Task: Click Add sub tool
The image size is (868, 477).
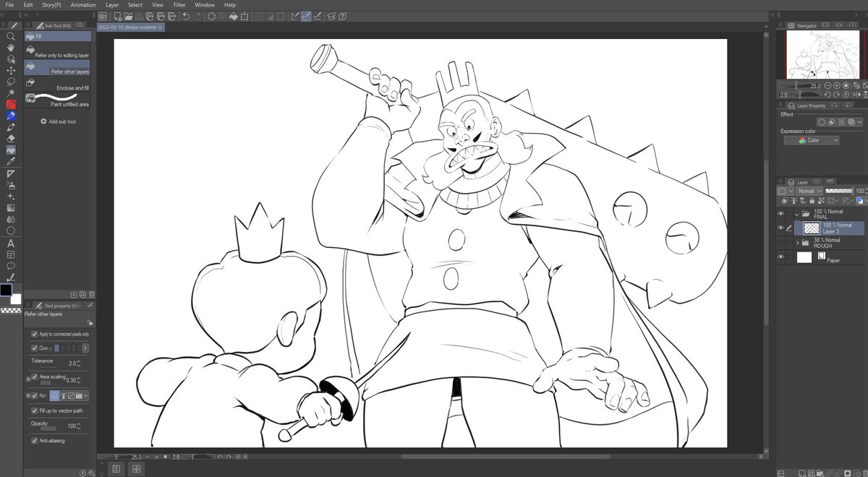Action: coord(58,121)
